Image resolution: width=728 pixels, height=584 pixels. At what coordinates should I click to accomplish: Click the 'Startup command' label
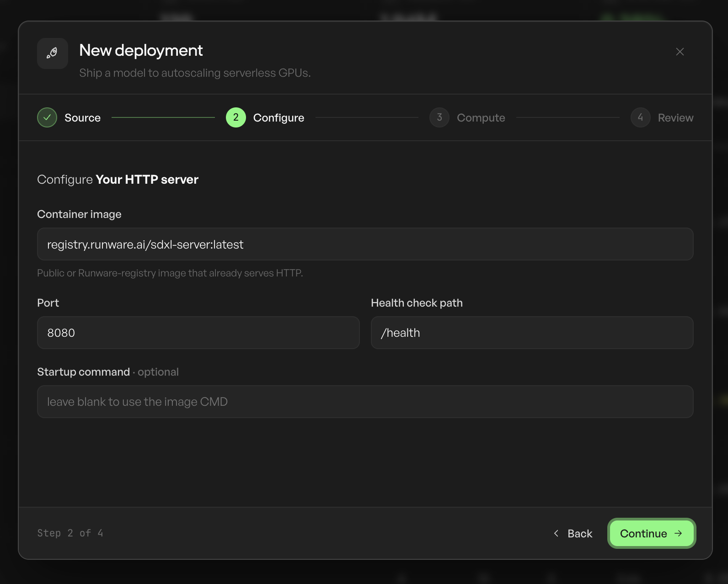point(83,372)
